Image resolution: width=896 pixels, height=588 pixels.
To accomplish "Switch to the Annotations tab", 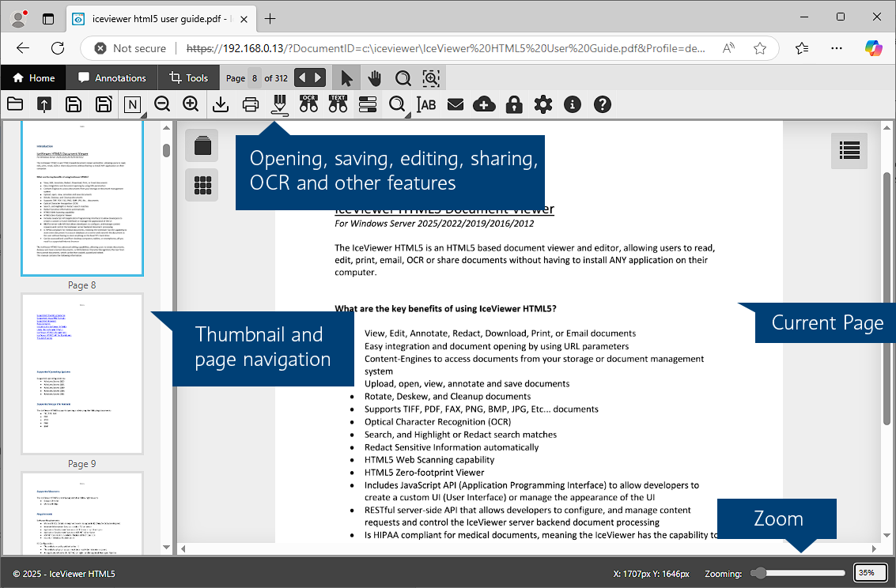I will pos(112,77).
